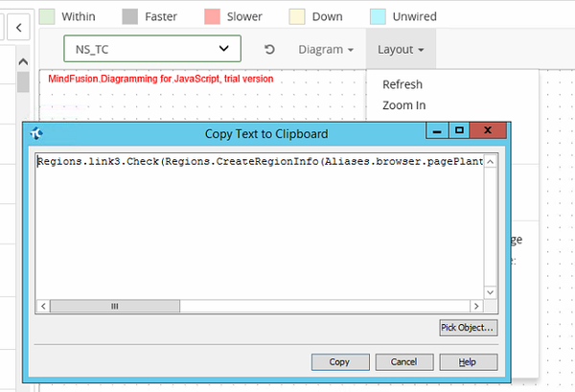Click the horizontal scrollbar left arrow
The image size is (575, 392).
pos(43,306)
